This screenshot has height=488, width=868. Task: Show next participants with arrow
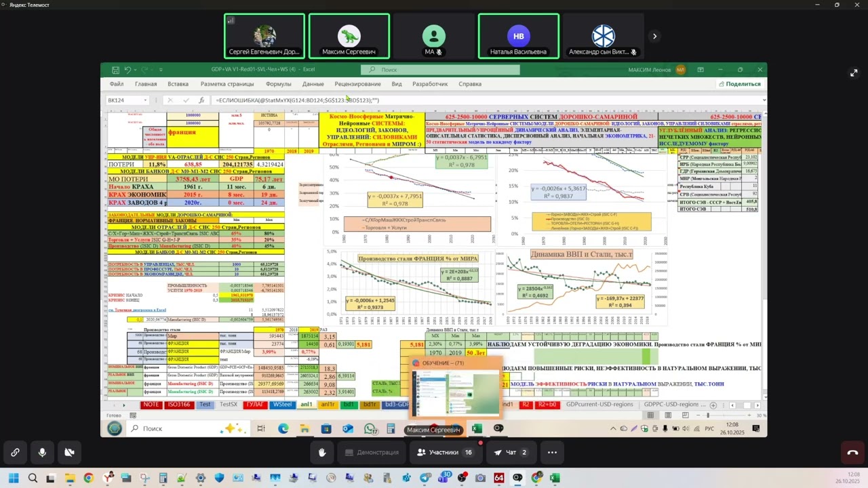pos(654,37)
